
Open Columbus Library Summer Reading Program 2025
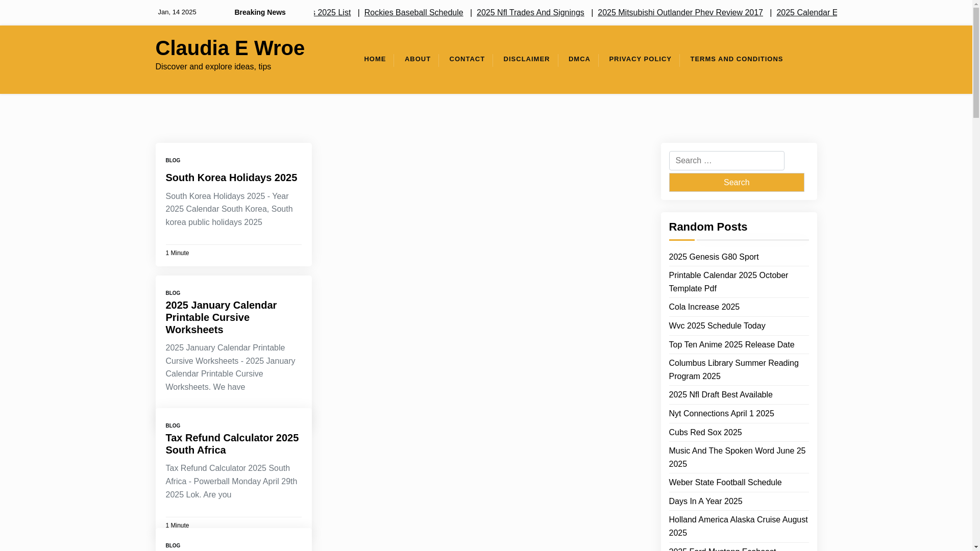click(733, 370)
